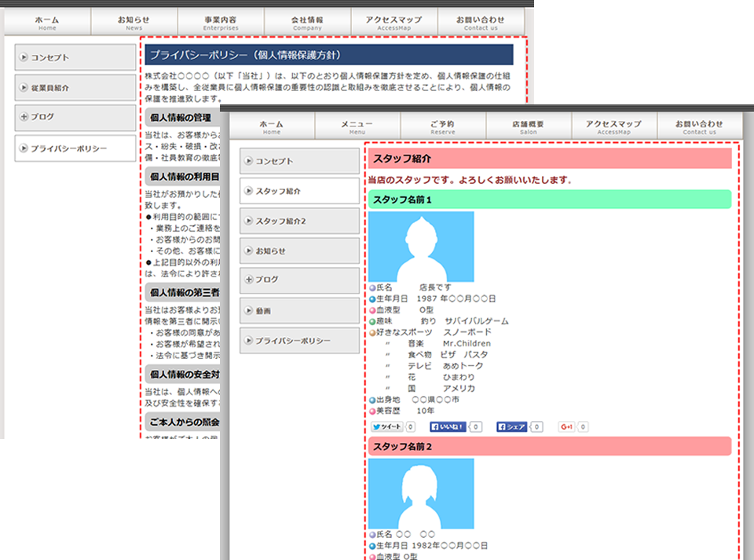Select お問い合わせ in the privacy policy window
The width and height of the screenshot is (754, 560).
(481, 23)
